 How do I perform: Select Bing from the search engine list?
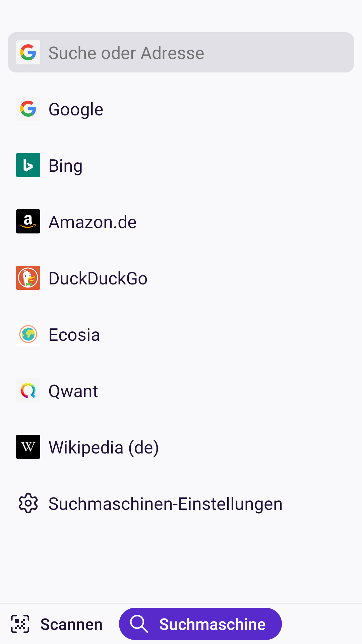[x=66, y=166]
